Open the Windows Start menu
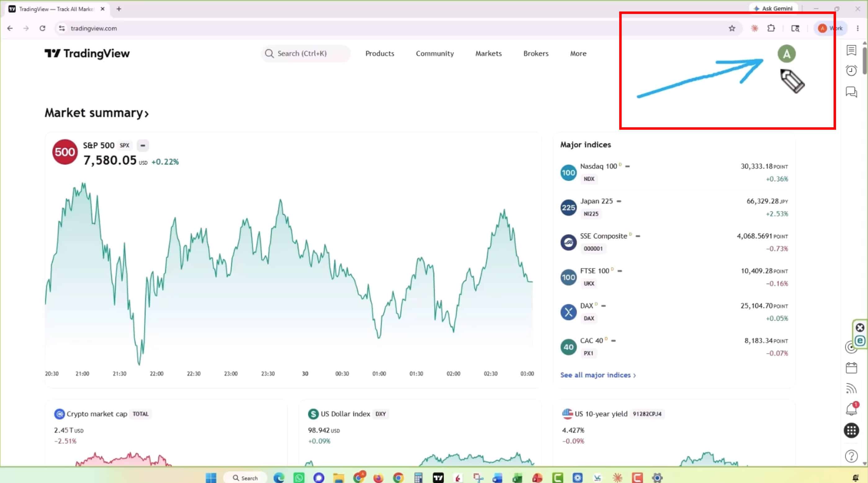 (x=211, y=478)
